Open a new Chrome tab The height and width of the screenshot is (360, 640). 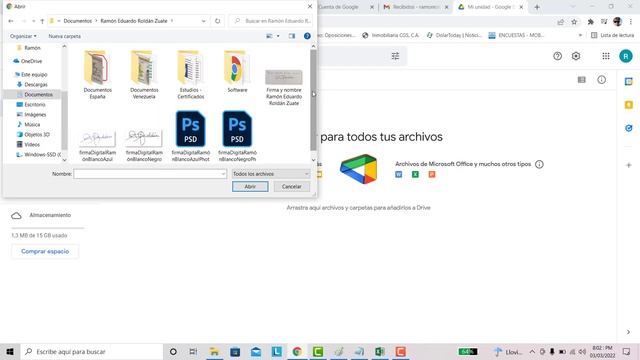tap(537, 7)
